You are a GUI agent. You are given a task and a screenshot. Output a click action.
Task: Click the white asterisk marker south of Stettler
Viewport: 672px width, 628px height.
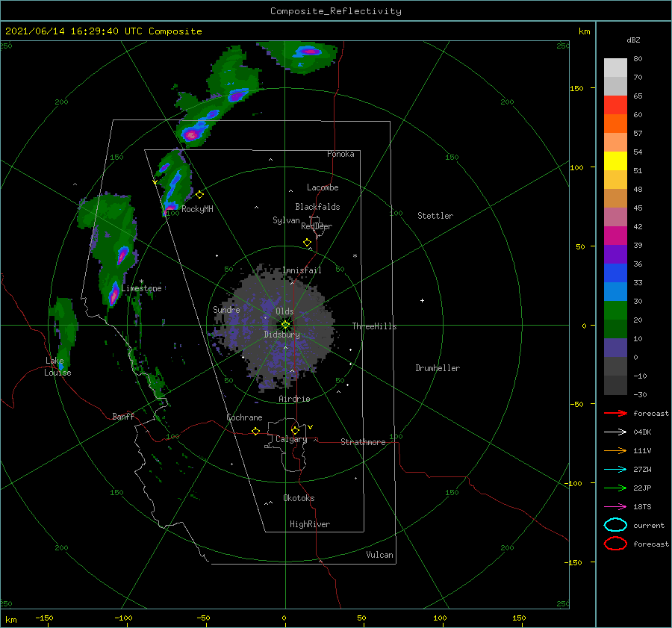[x=355, y=256]
